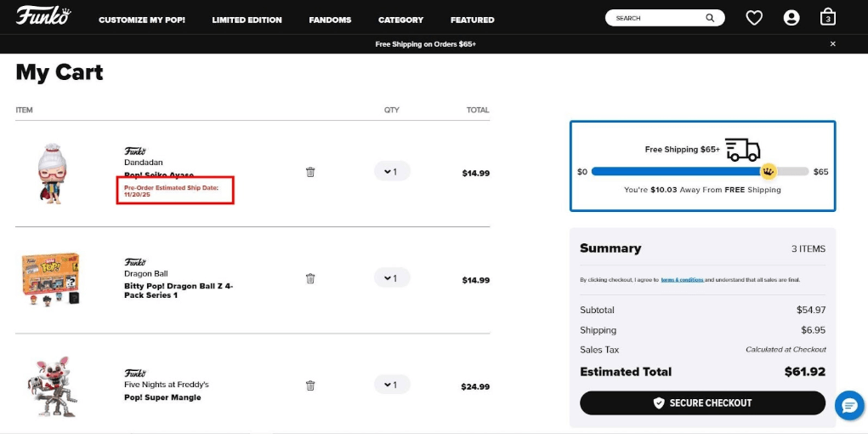The width and height of the screenshot is (868, 434).
Task: Open the Super Mangle figure thumbnail
Action: [53, 386]
